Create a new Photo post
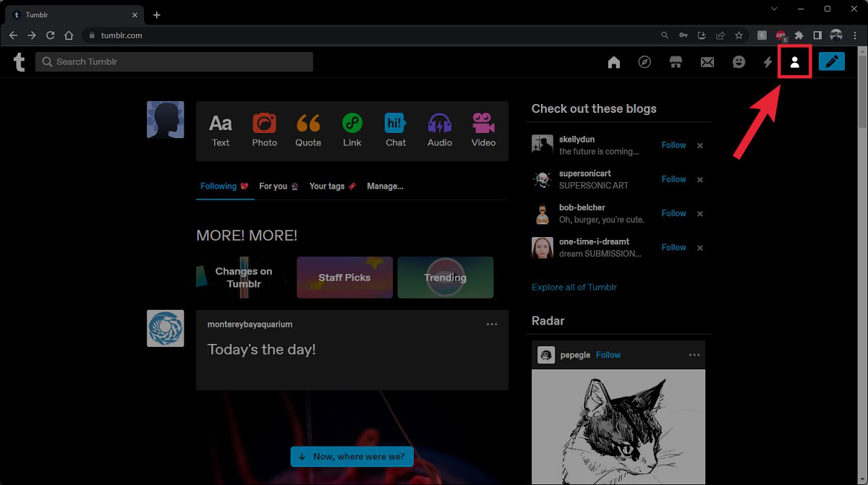 click(264, 130)
